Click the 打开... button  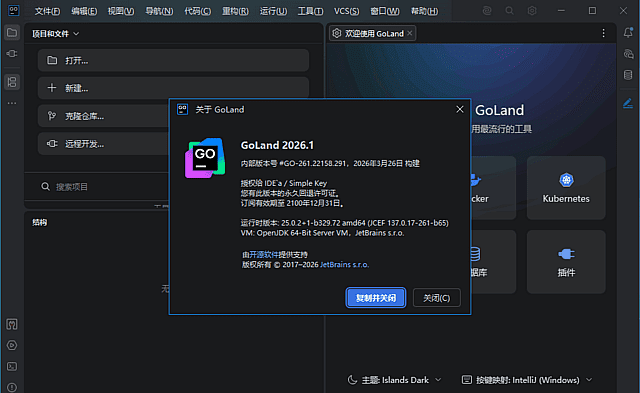173,60
